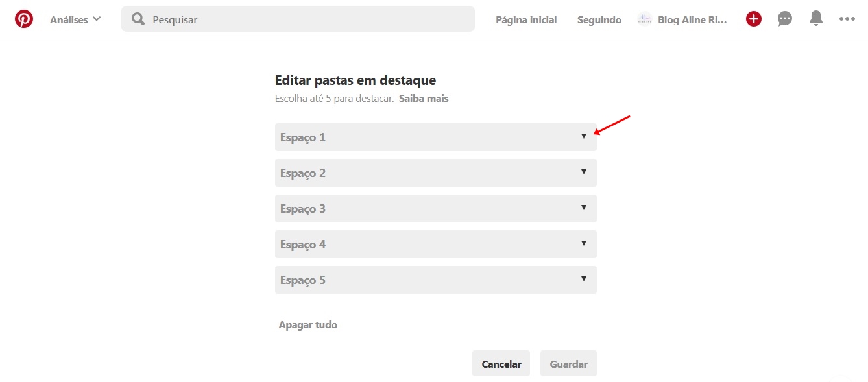Expand the Espaço 2 dropdown
The image size is (868, 382).
tap(436, 173)
